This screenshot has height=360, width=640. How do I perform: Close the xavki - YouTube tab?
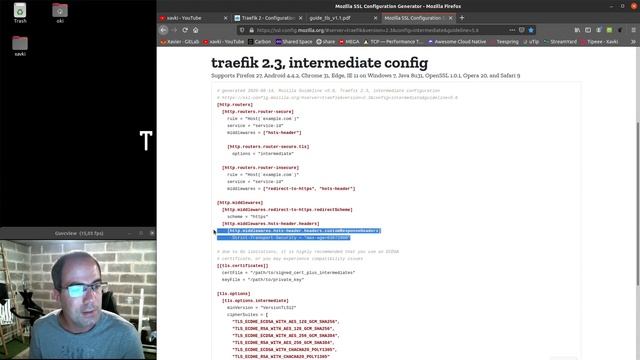pos(225,18)
